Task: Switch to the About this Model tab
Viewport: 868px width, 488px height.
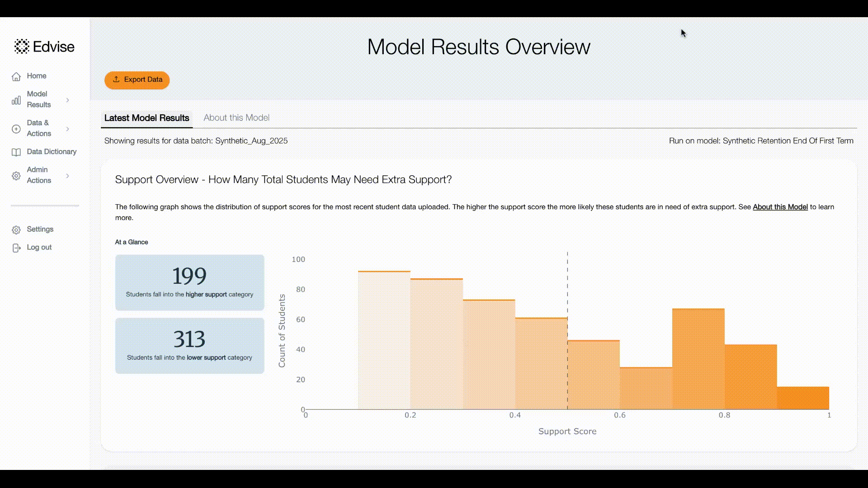Action: 236,118
